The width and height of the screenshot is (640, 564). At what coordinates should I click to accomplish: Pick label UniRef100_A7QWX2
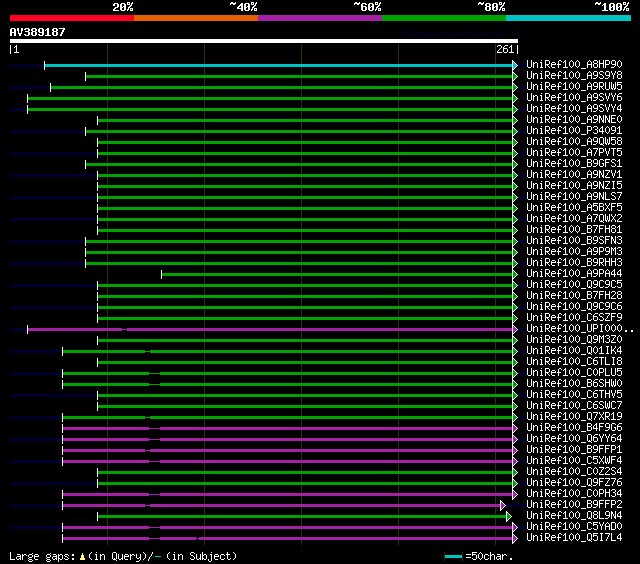[x=574, y=219]
